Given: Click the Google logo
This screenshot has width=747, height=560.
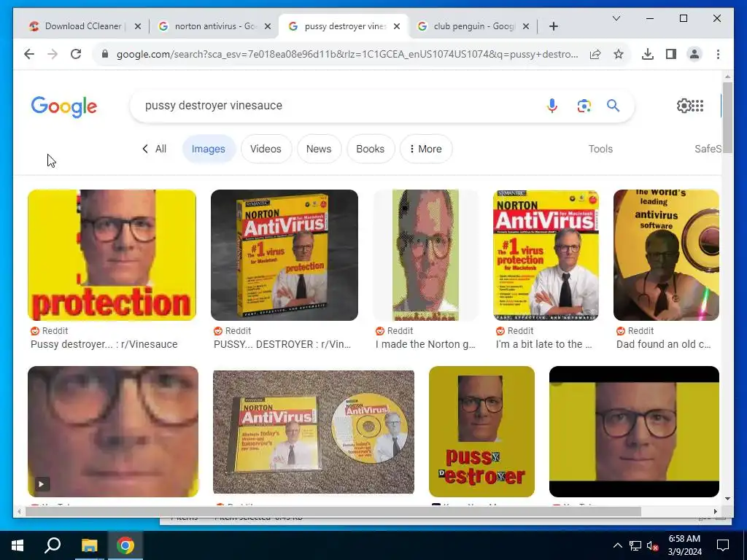Looking at the screenshot, I should (64, 106).
